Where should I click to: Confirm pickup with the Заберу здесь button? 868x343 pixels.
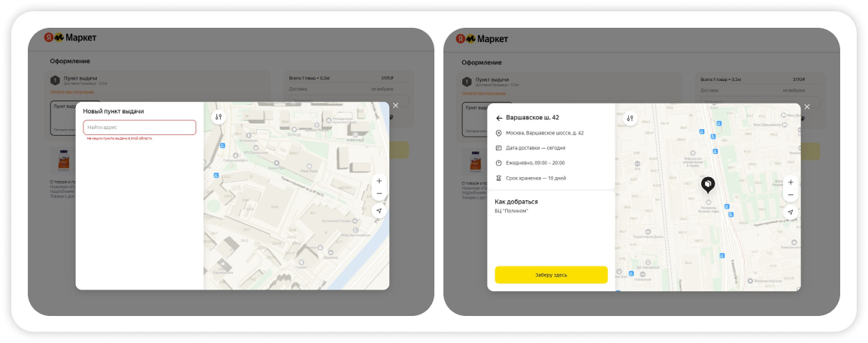551,275
